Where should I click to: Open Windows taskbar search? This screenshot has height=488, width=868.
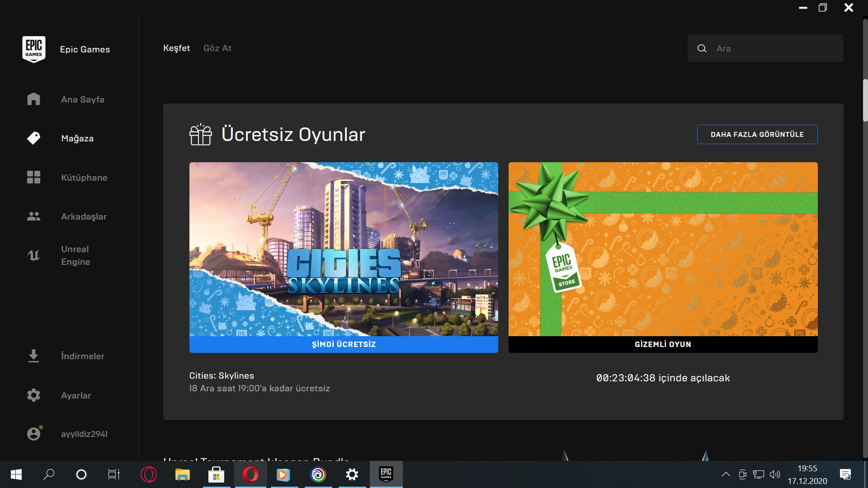coord(49,474)
